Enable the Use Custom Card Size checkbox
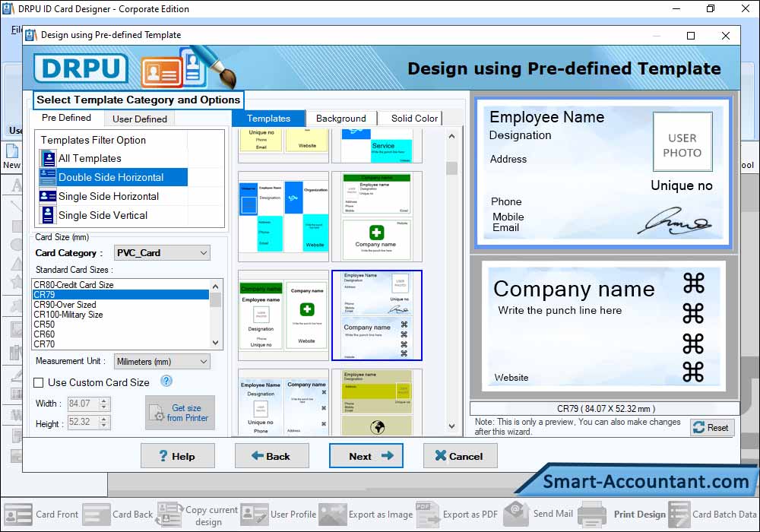 tap(39, 383)
